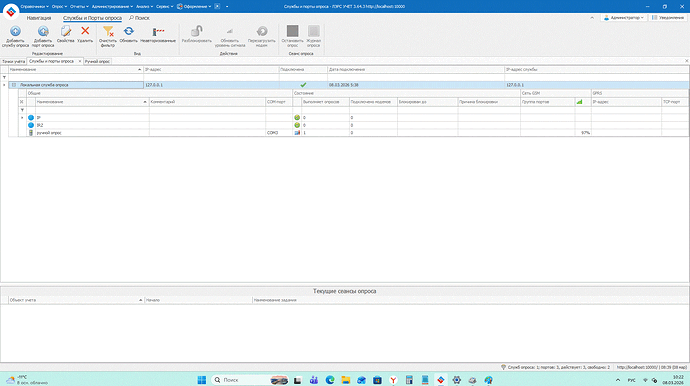
Task: Click the taskbar Поиск search box
Action: [x=250, y=380]
